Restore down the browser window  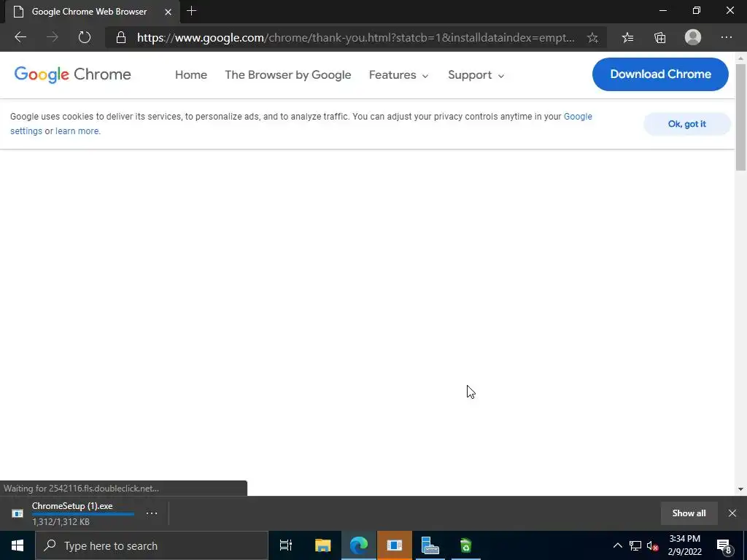coord(697,10)
